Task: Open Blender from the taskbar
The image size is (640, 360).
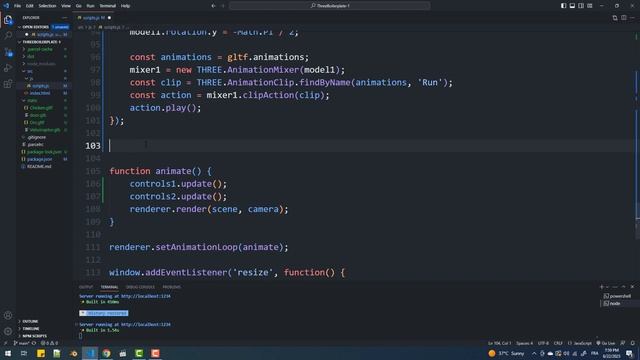Action: 74,353
